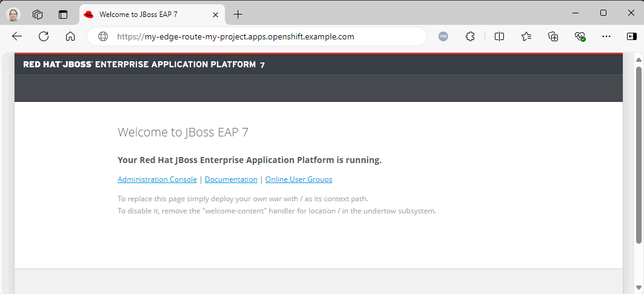Click the page scroll up arrow

[x=639, y=60]
